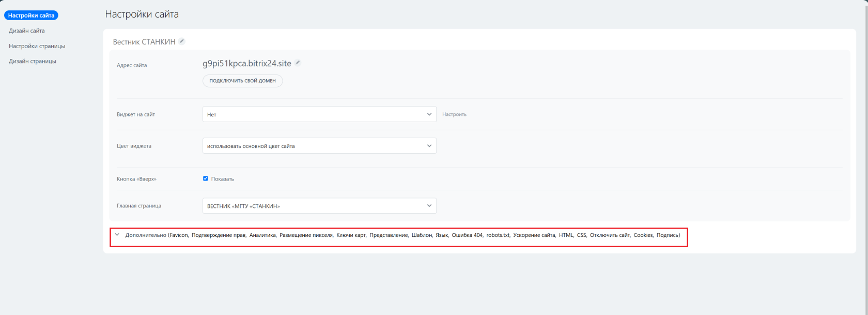The width and height of the screenshot is (868, 315).
Task: Open the Ускорение сайта setting
Action: 534,235
